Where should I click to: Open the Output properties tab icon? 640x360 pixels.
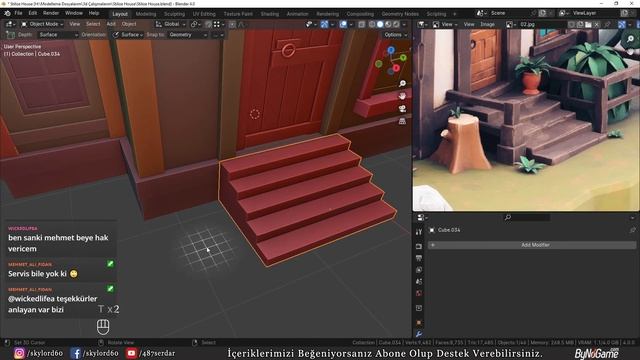pyautogui.click(x=419, y=258)
